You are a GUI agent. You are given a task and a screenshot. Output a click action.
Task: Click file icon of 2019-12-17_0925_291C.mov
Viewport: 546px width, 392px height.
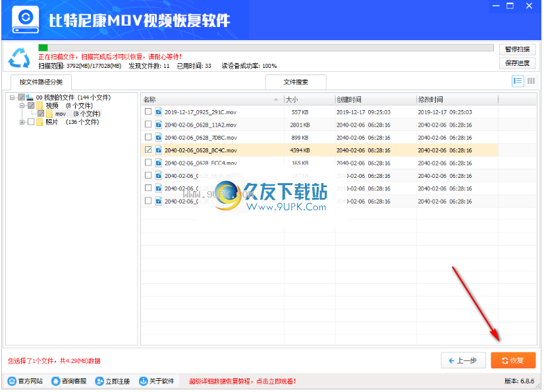click(x=159, y=112)
